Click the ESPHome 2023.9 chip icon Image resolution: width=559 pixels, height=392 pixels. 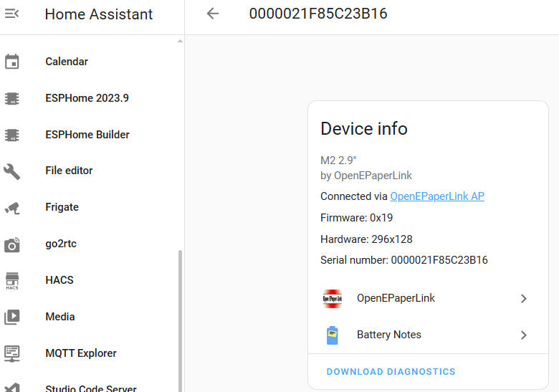tap(11, 98)
